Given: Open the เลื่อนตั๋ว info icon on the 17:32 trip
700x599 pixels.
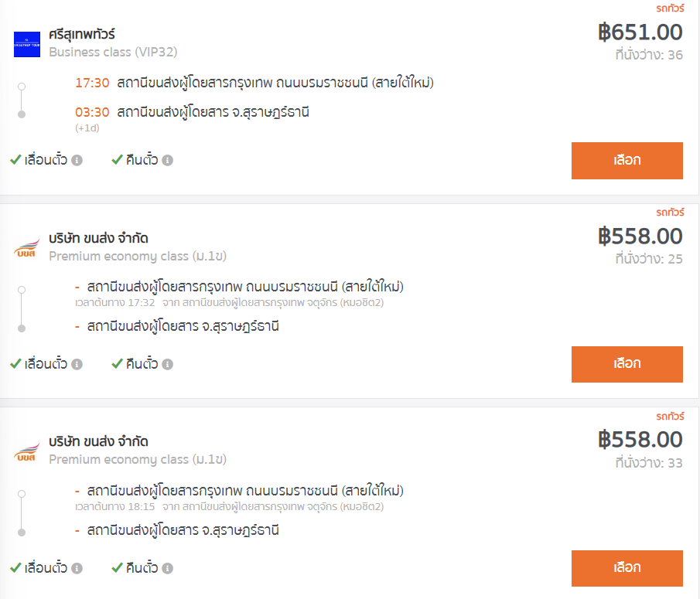Looking at the screenshot, I should [x=77, y=364].
